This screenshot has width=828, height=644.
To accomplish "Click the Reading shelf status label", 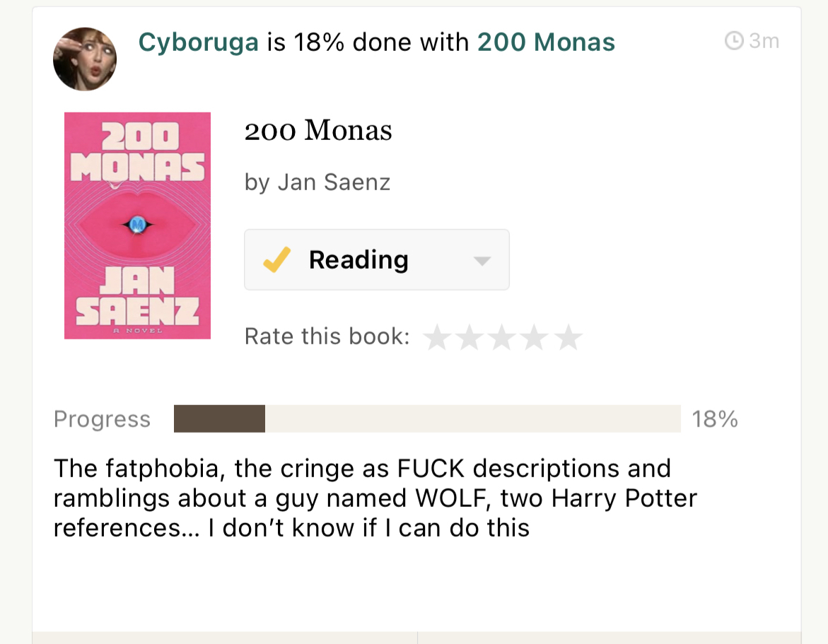I will click(x=358, y=260).
